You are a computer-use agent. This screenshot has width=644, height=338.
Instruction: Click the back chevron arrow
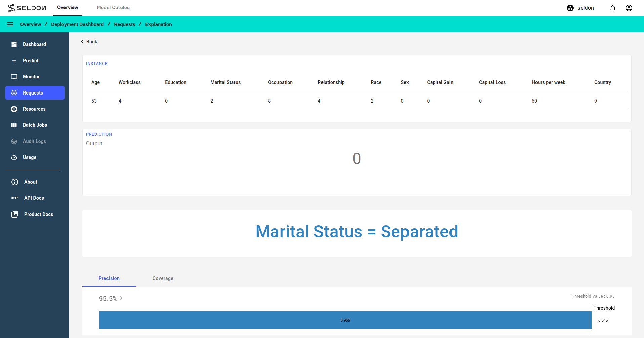click(82, 42)
